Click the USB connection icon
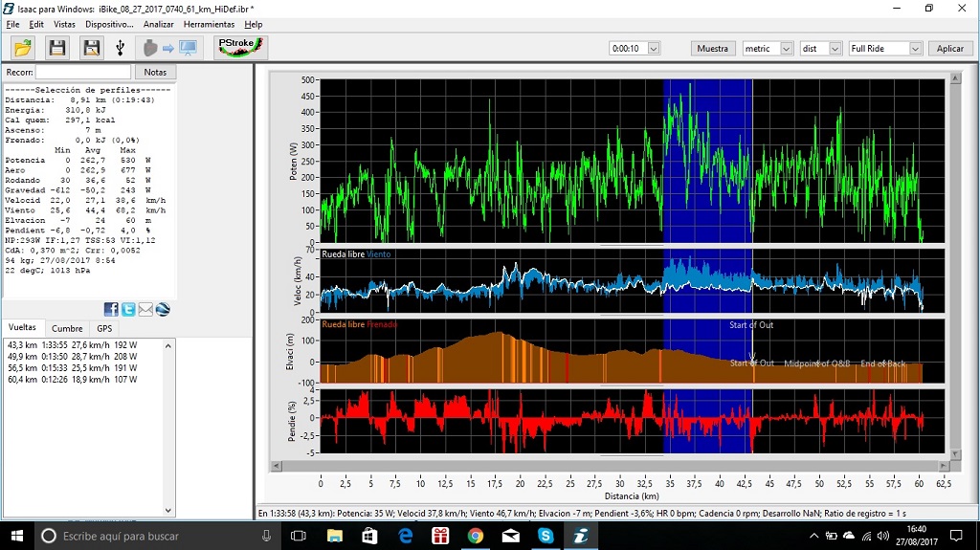 tap(120, 48)
